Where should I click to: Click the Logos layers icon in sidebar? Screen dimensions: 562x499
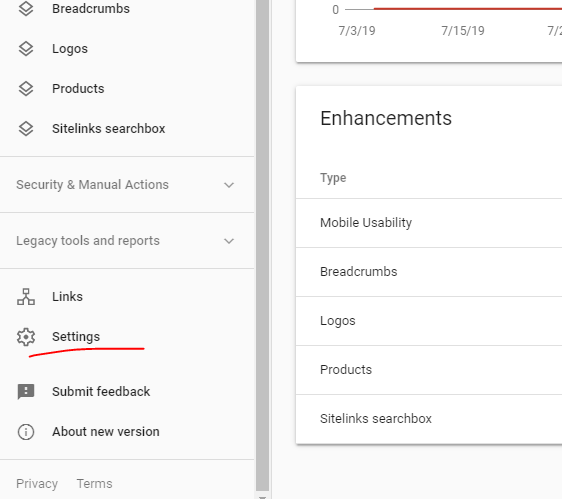point(26,49)
